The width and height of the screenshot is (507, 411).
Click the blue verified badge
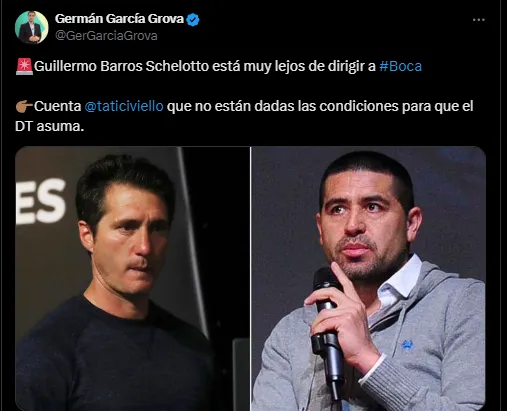tap(193, 20)
